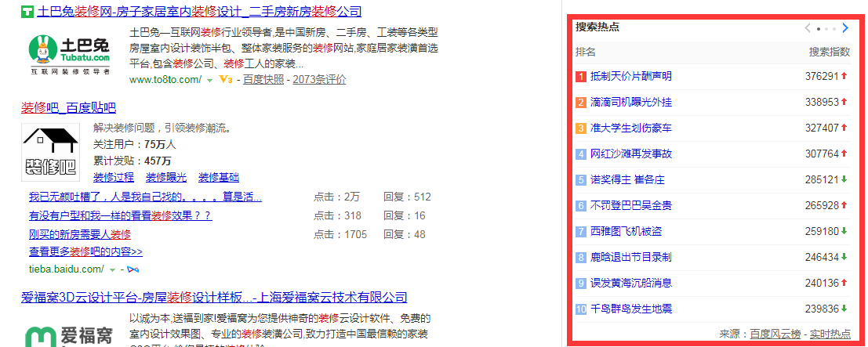Image resolution: width=868 pixels, height=347 pixels.
Task: Open the 装修吧_百度贴吧 result title
Action: click(x=69, y=108)
